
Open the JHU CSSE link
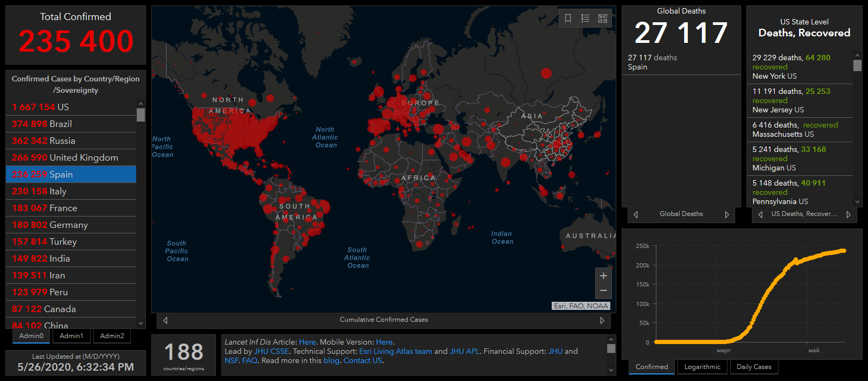coord(271,351)
